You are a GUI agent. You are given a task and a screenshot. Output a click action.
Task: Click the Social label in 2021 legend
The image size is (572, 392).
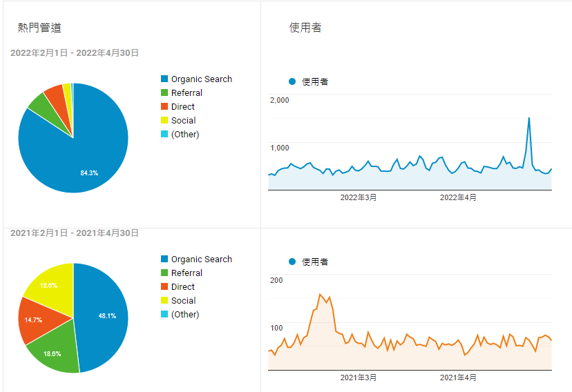183,301
